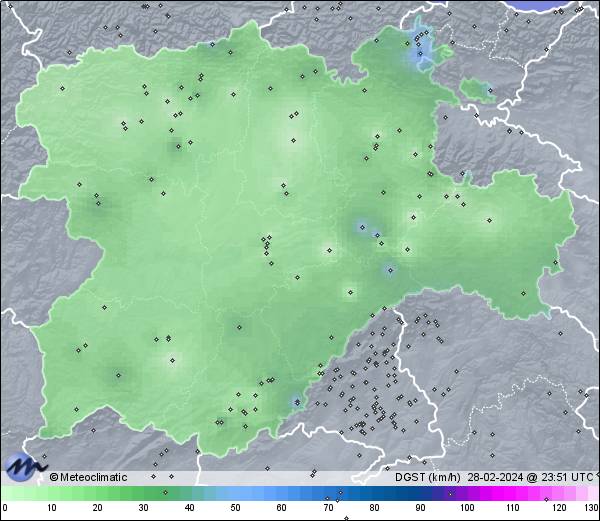Click the 50 label on the scale
Viewport: 600px width, 521px height.
(235, 508)
